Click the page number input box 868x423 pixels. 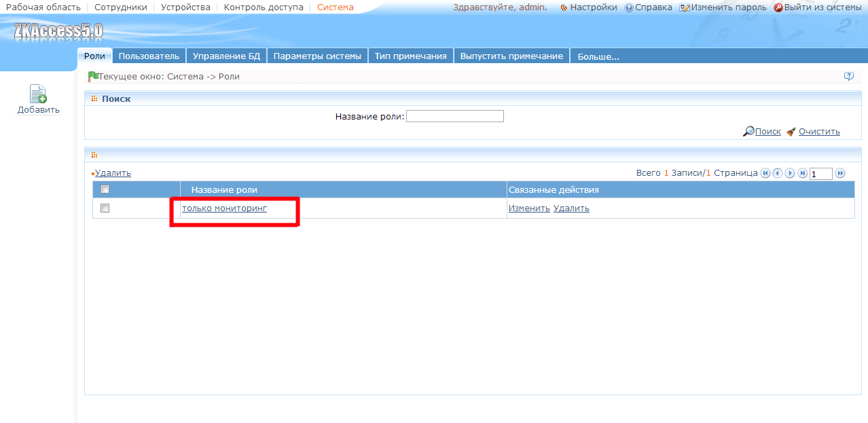click(821, 174)
